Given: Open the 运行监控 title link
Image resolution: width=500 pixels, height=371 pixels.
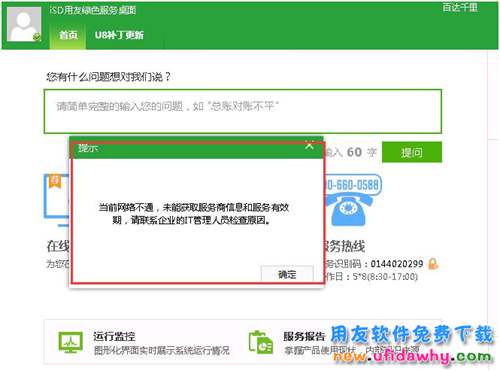Looking at the screenshot, I should [114, 336].
